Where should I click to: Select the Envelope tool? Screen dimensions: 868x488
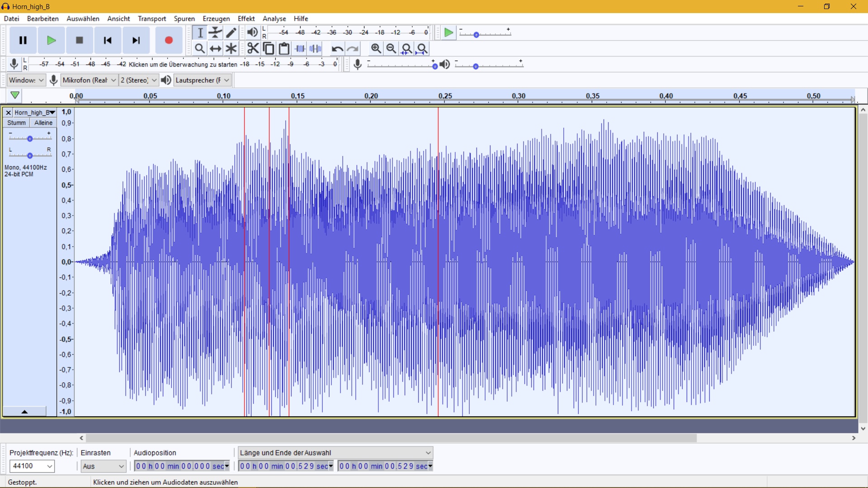tap(216, 33)
